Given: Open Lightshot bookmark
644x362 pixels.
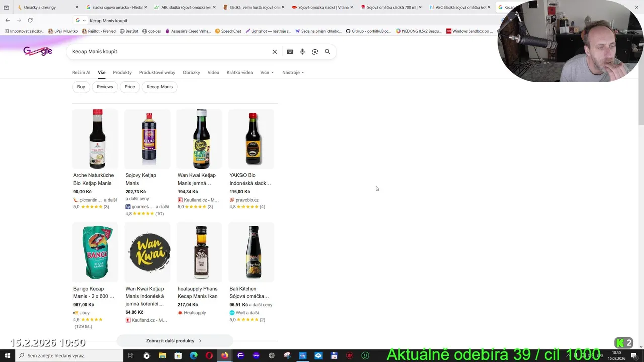Looking at the screenshot, I should pyautogui.click(x=268, y=31).
